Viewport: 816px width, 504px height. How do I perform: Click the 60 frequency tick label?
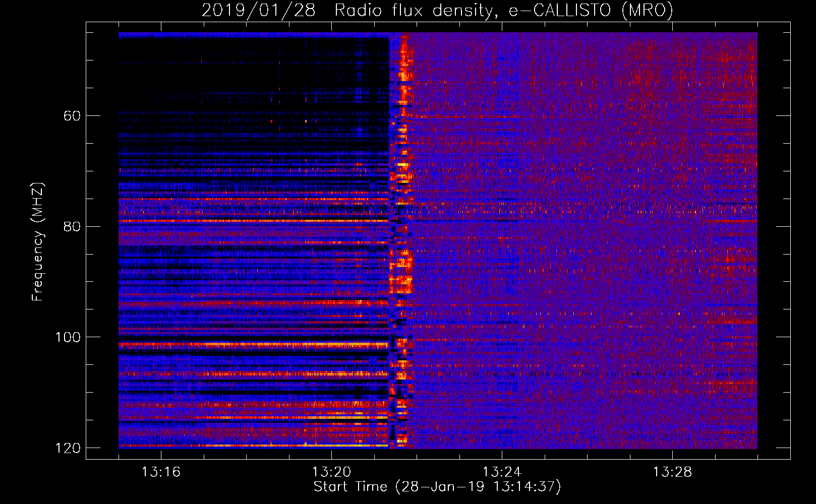pos(72,116)
